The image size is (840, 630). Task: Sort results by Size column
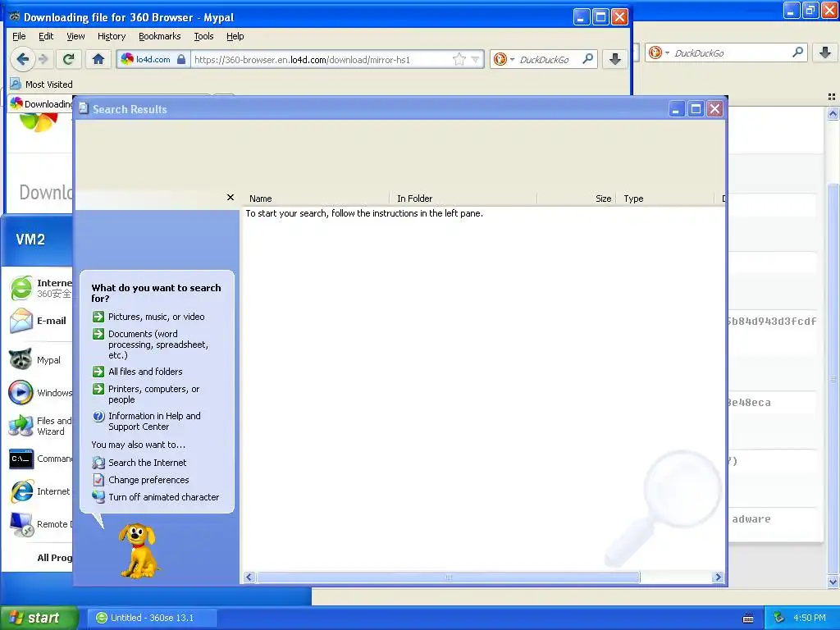click(x=577, y=199)
